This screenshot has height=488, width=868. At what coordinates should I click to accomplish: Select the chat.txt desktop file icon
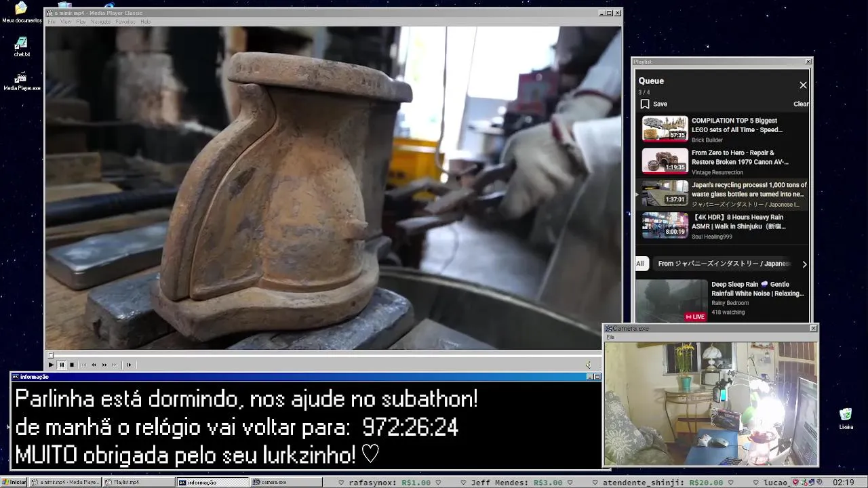(x=22, y=47)
